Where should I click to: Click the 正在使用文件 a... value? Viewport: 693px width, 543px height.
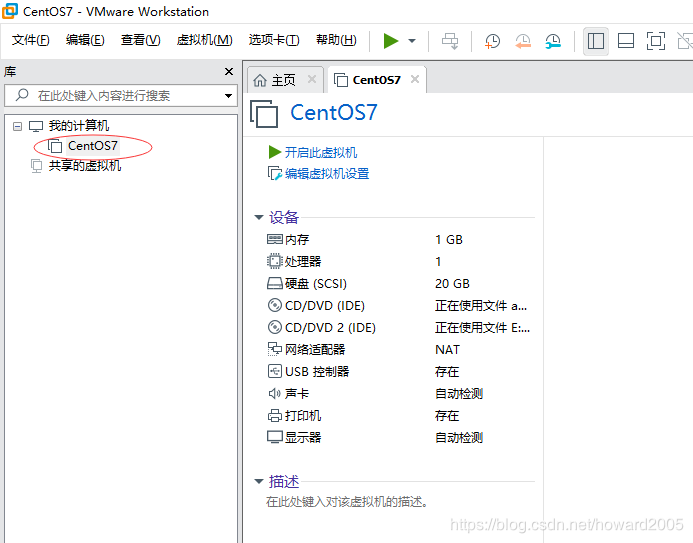(481, 305)
